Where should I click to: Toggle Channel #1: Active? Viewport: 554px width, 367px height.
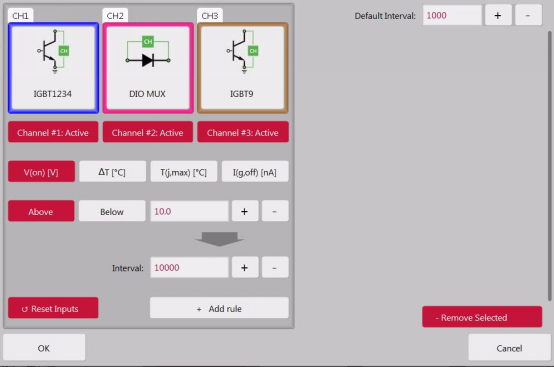click(53, 132)
